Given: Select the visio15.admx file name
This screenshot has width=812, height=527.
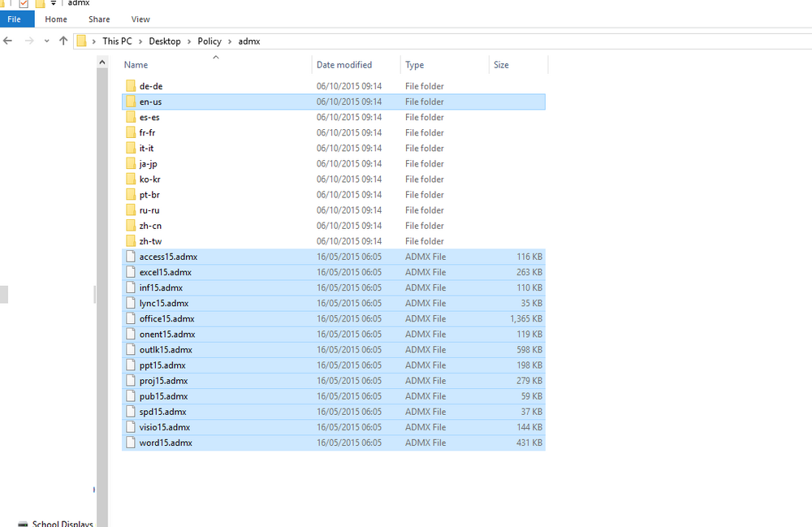Looking at the screenshot, I should click(164, 428).
